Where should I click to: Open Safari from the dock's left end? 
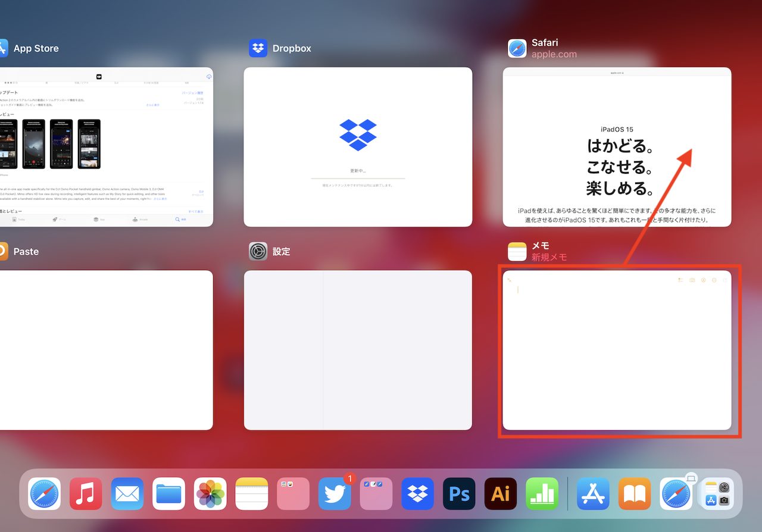(x=44, y=494)
